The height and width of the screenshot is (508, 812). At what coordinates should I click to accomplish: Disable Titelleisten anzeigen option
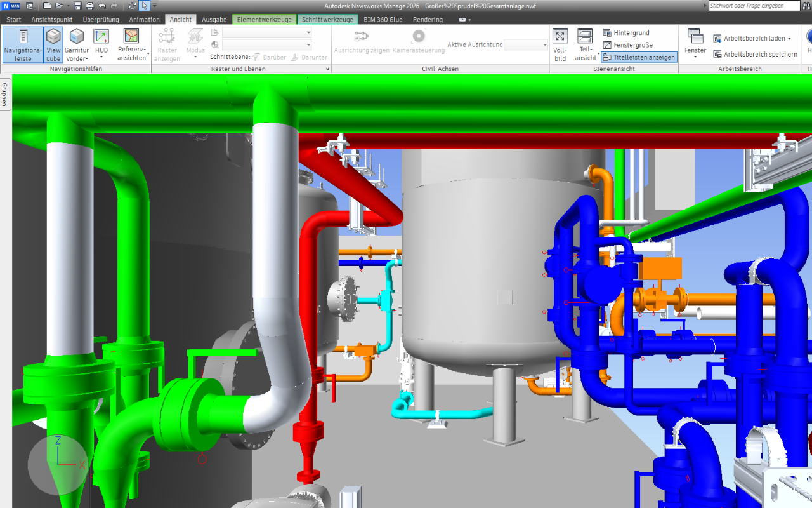639,57
